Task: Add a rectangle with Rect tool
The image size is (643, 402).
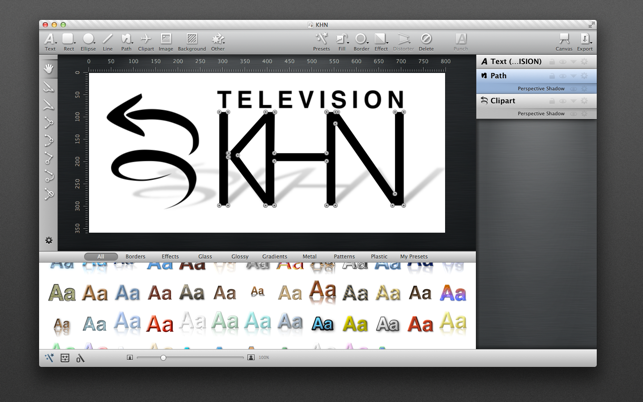Action: tap(68, 42)
